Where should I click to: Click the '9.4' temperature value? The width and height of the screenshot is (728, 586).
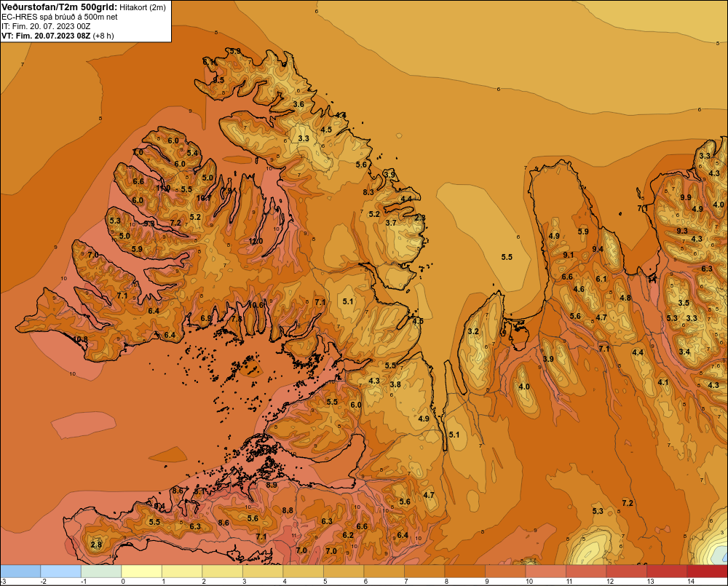598,250
